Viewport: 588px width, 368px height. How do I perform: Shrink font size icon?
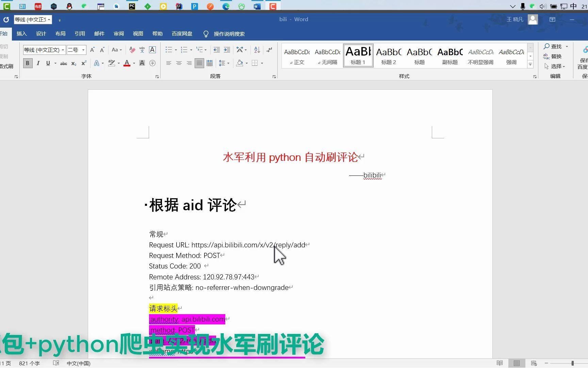tap(102, 50)
